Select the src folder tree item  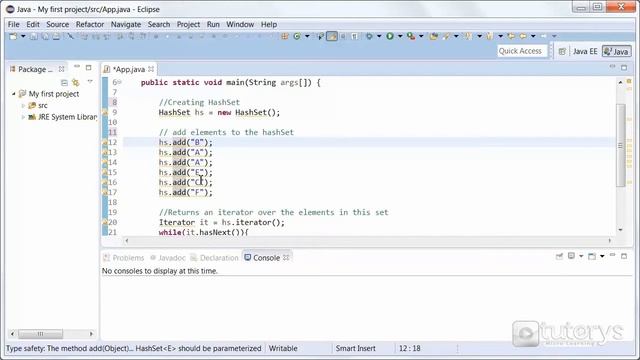tap(38, 106)
